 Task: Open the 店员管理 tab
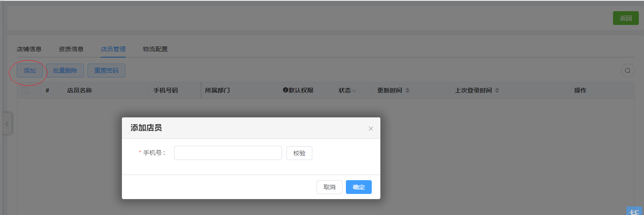click(x=113, y=49)
